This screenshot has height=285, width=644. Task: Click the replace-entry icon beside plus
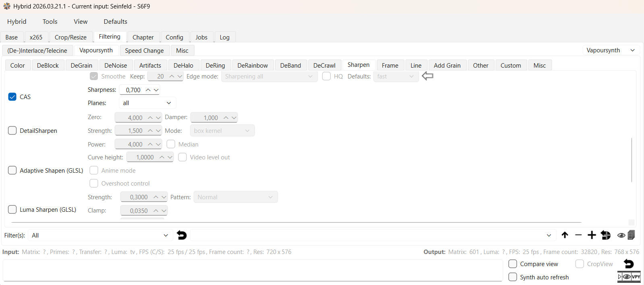click(x=605, y=235)
